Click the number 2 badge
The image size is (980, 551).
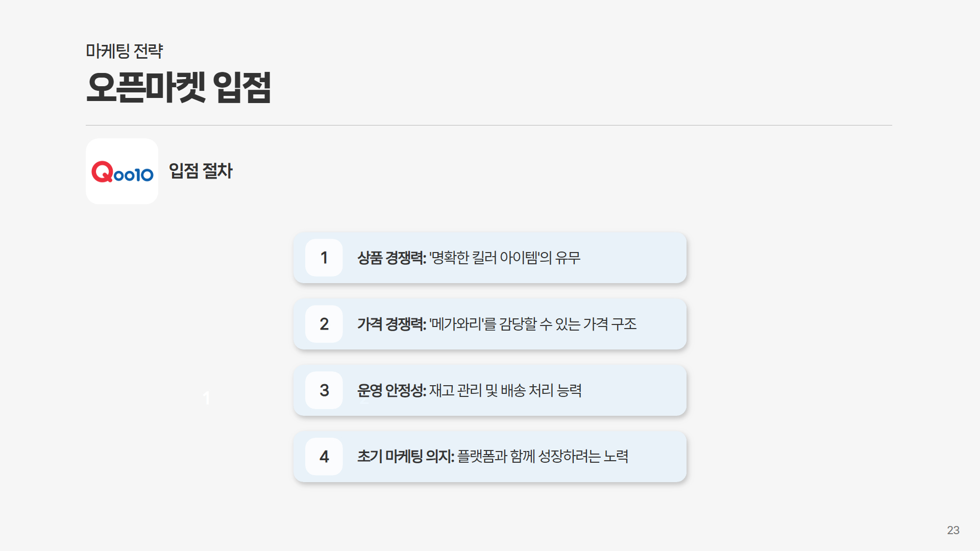point(324,324)
